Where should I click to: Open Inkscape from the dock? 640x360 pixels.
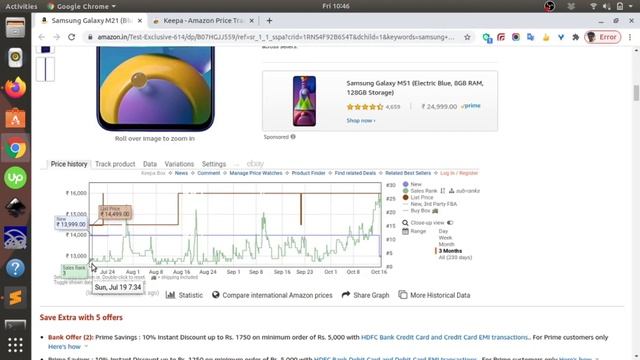(16, 208)
